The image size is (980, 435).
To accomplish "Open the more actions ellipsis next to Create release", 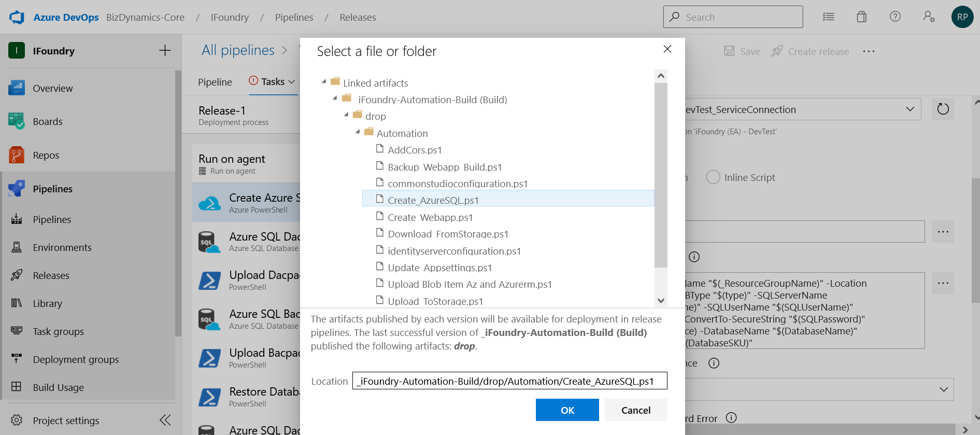I will click(x=869, y=51).
